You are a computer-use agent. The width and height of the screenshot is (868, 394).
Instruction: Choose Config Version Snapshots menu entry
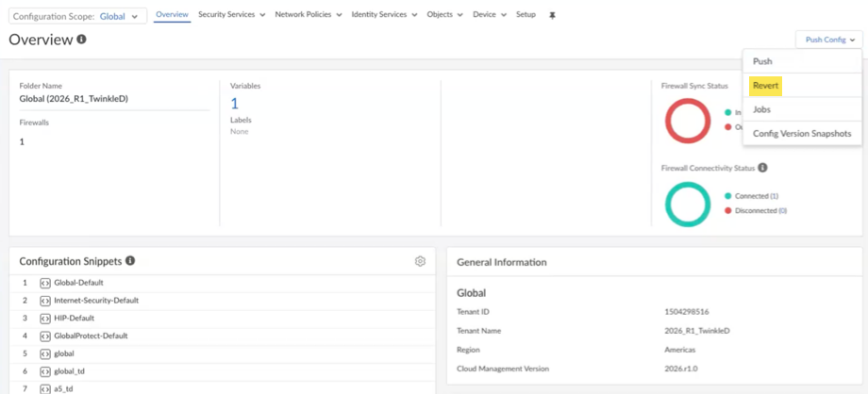pyautogui.click(x=801, y=134)
